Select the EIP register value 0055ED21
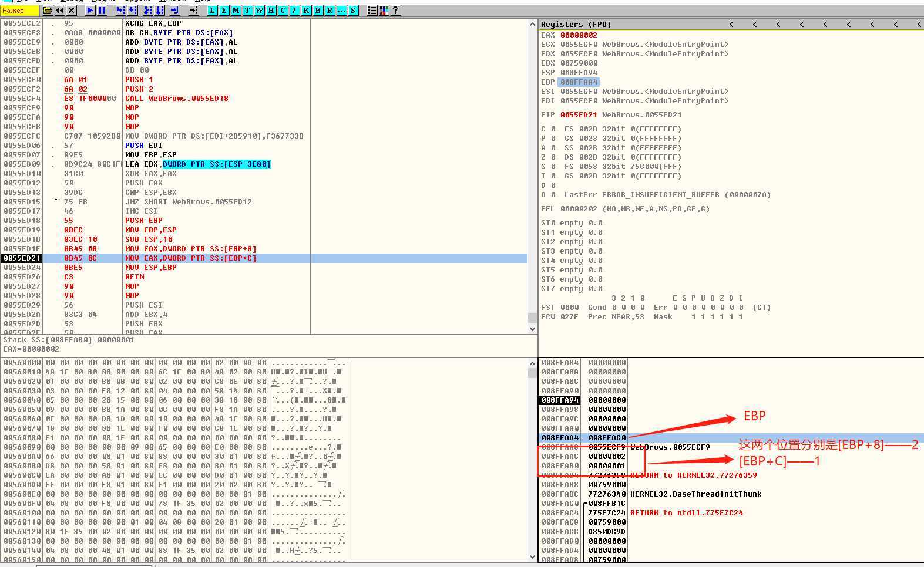Screen dimensions: 924x567 tap(579, 114)
